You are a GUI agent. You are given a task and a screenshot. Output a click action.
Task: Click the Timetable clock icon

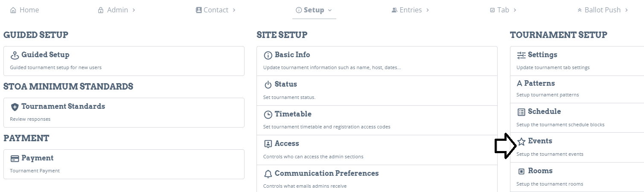[268, 114]
